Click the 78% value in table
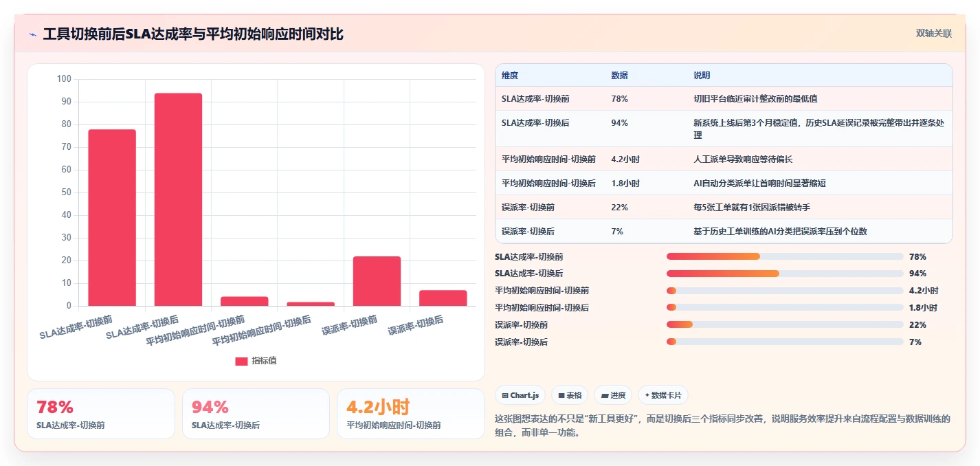This screenshot has width=980, height=466. tap(619, 98)
